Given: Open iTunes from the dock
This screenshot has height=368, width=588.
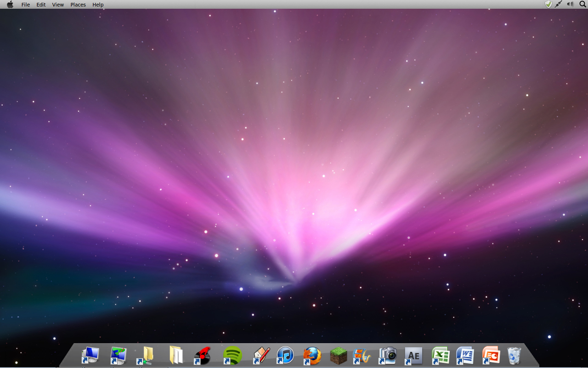Looking at the screenshot, I should click(285, 354).
